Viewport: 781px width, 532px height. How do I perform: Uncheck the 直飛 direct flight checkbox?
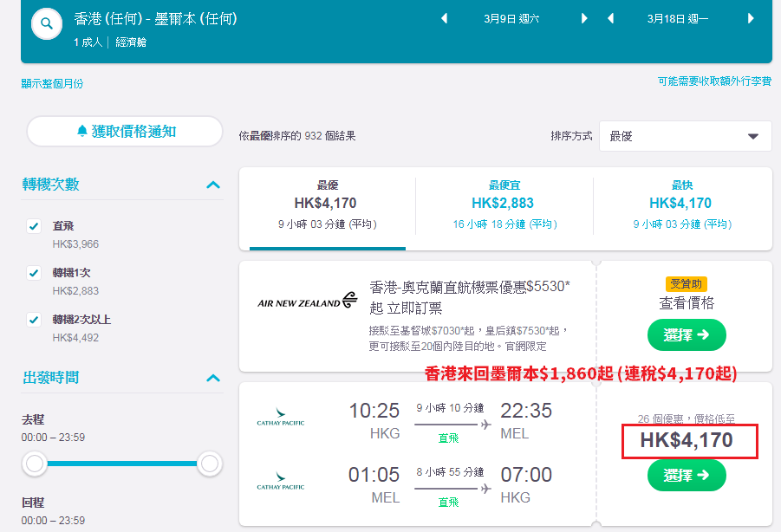coord(34,226)
